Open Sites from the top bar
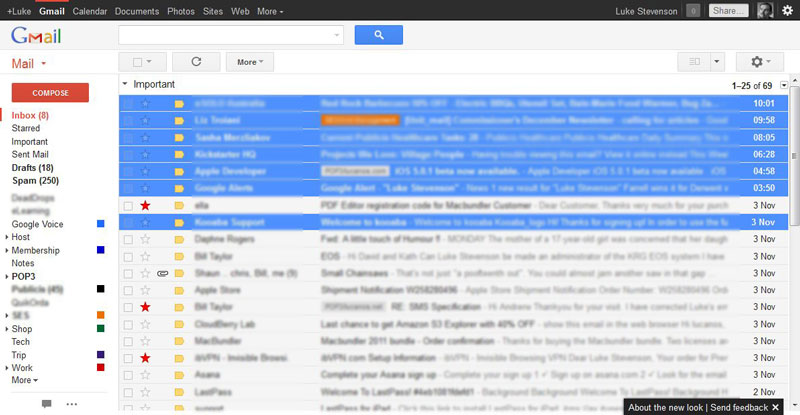The width and height of the screenshot is (800, 415). tap(213, 11)
